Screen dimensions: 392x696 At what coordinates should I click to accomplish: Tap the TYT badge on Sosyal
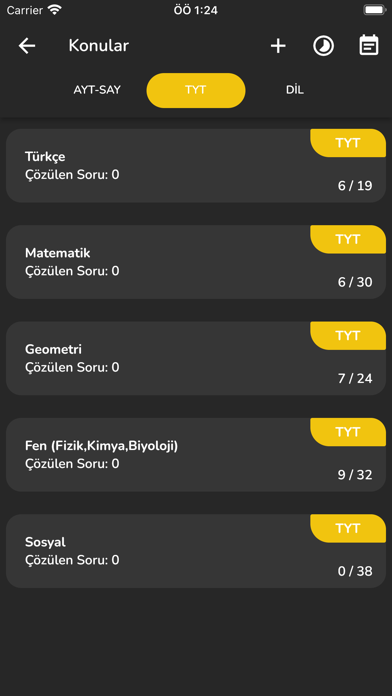click(x=348, y=528)
